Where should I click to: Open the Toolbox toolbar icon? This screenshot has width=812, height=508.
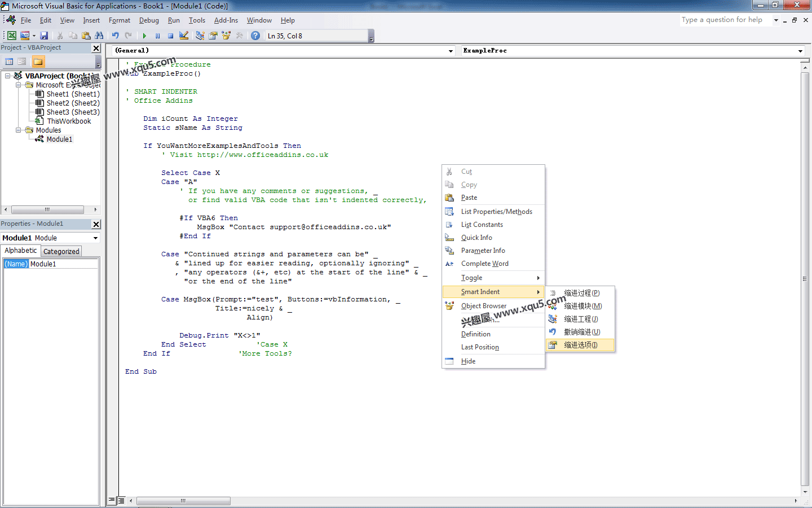240,36
